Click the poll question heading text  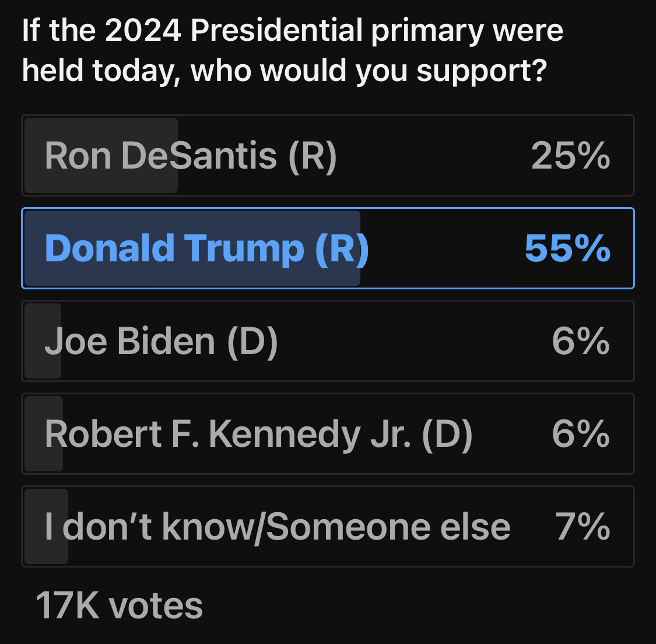click(x=293, y=50)
